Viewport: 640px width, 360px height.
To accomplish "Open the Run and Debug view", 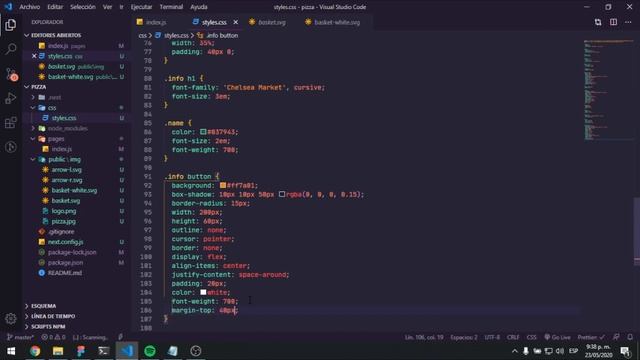I will tap(11, 98).
